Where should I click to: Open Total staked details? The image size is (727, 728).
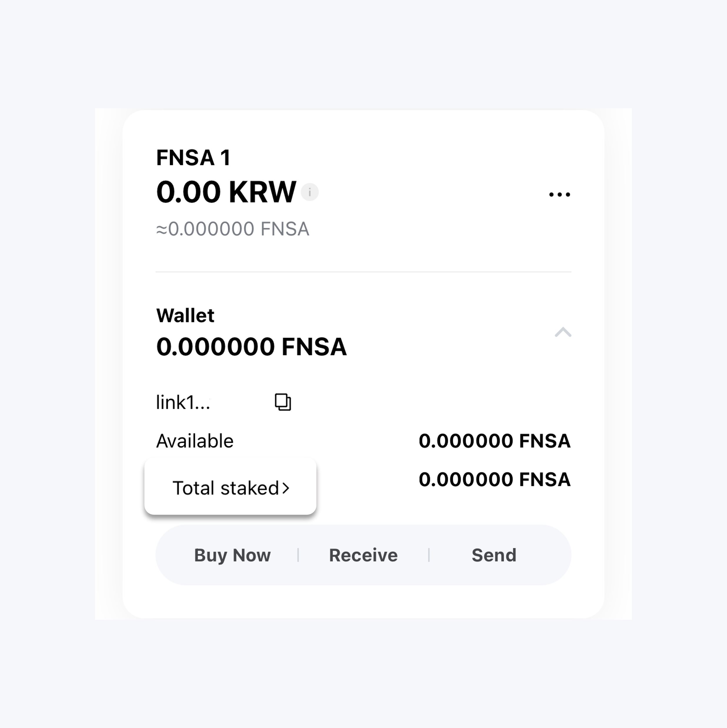tap(226, 488)
